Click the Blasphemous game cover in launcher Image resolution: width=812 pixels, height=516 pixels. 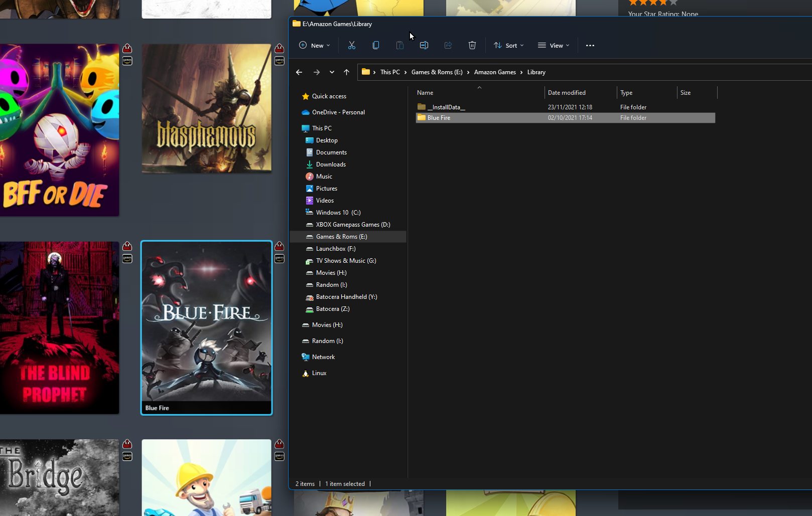coord(207,108)
